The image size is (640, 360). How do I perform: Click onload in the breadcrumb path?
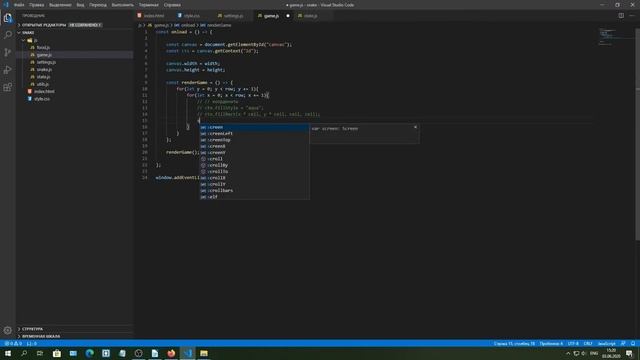coord(188,25)
